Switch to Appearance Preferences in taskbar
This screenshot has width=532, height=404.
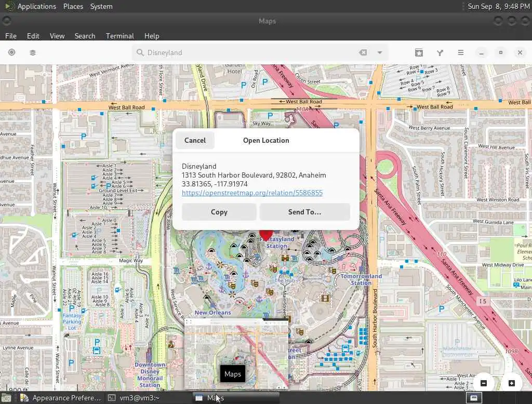coord(61,398)
